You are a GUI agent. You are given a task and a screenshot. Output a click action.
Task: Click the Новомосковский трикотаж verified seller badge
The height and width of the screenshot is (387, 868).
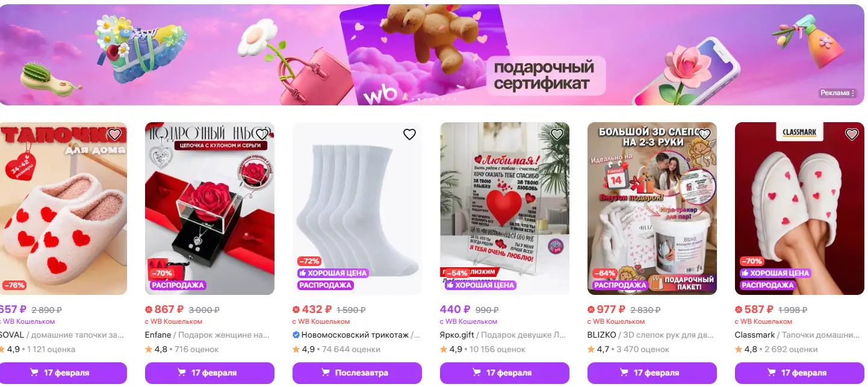pyautogui.click(x=296, y=335)
